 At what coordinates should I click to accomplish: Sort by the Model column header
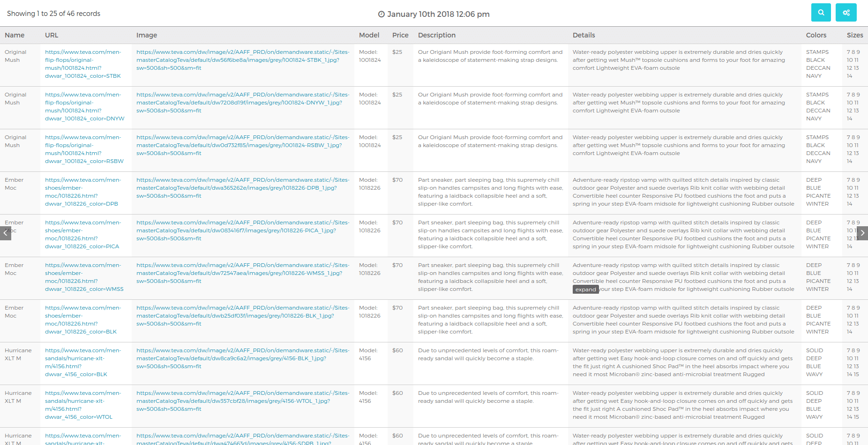369,35
